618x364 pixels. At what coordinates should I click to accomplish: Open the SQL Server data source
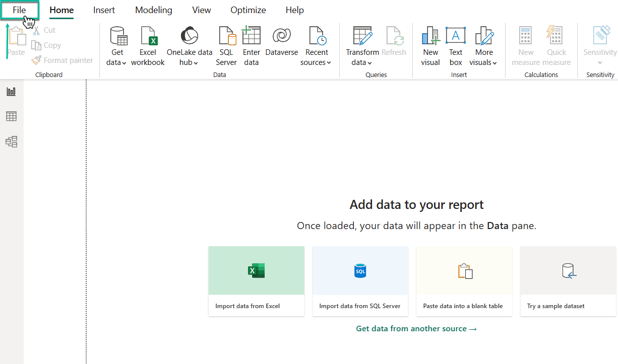click(x=226, y=46)
